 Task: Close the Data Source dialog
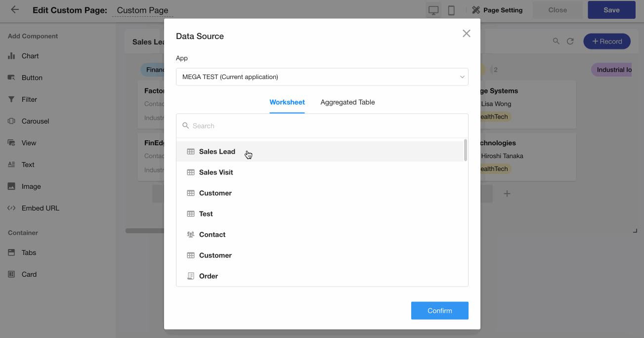pos(466,34)
